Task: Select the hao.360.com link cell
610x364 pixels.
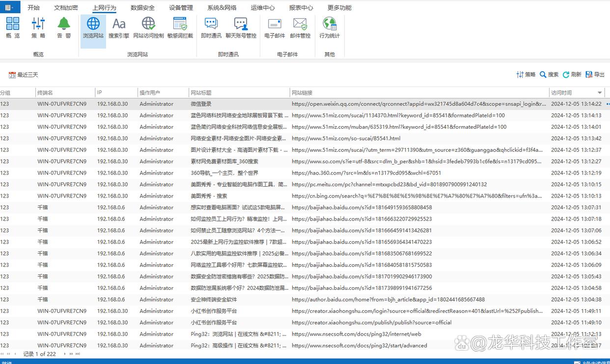Action: [366, 173]
